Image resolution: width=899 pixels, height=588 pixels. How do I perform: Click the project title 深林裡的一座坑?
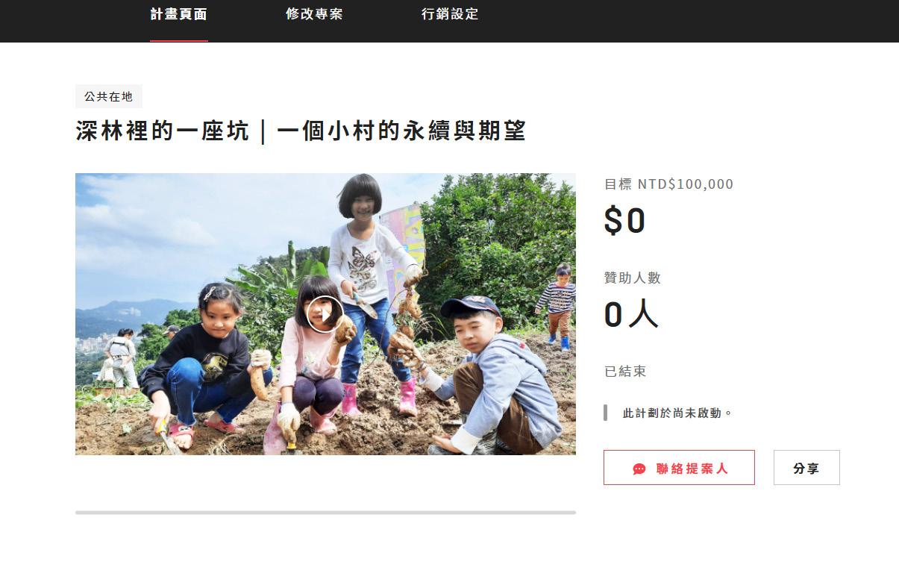(163, 131)
